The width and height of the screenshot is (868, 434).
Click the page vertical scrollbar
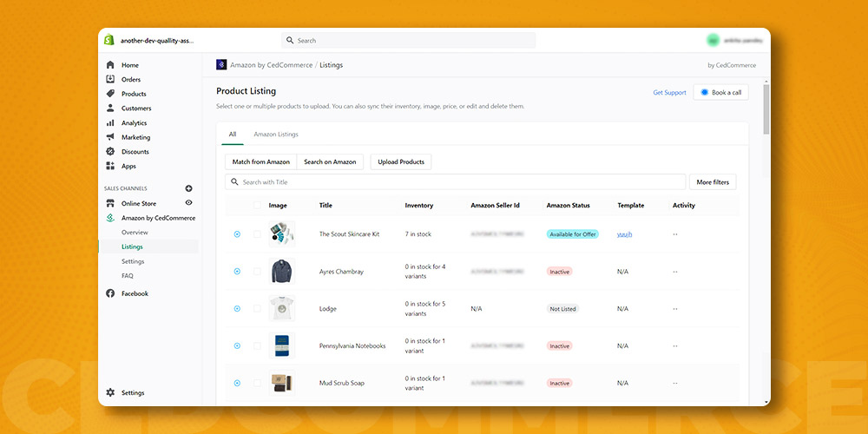click(766, 109)
